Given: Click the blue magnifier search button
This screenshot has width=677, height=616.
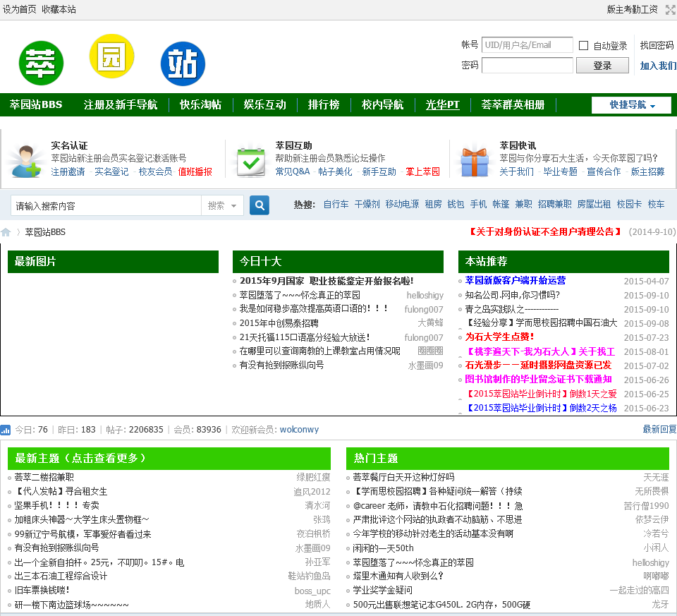Looking at the screenshot, I should 260,205.
